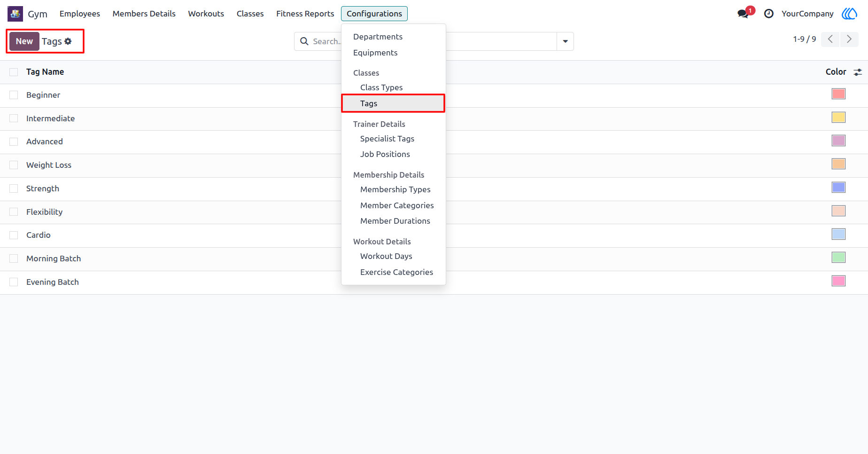This screenshot has width=868, height=454.
Task: Click the search magnifier icon
Action: click(304, 41)
